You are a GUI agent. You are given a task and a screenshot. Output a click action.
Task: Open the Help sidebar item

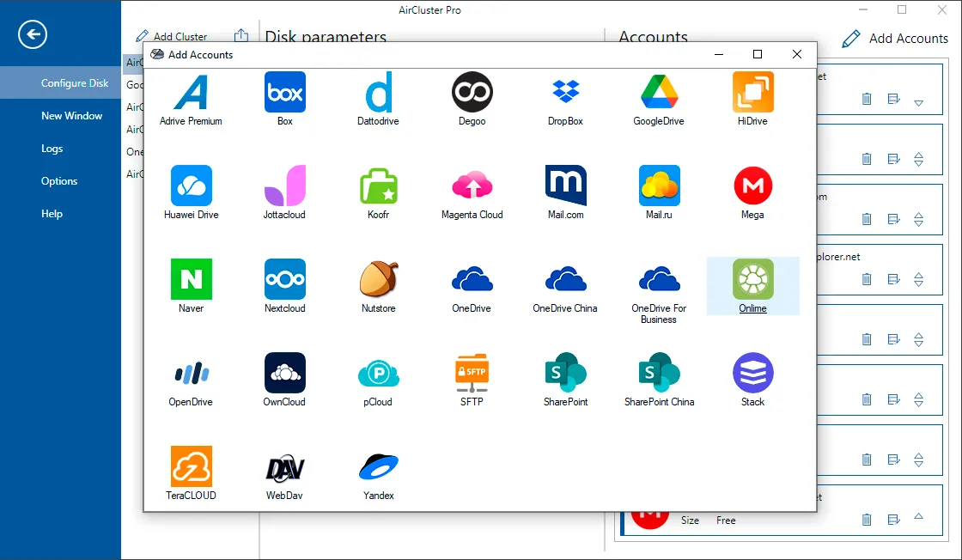click(x=52, y=214)
